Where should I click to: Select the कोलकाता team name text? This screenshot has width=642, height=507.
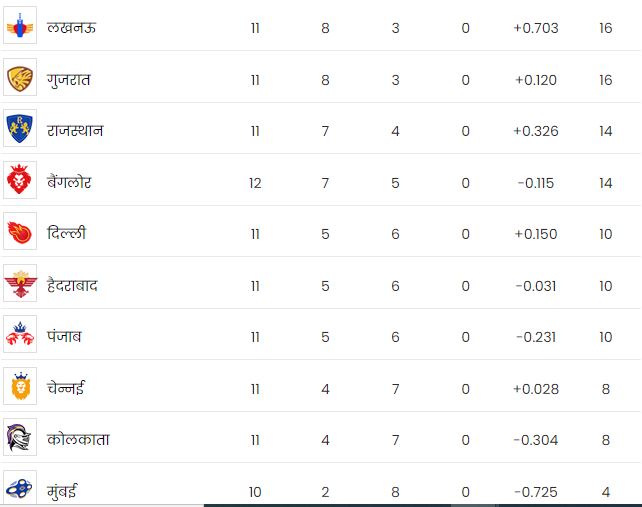tap(79, 439)
